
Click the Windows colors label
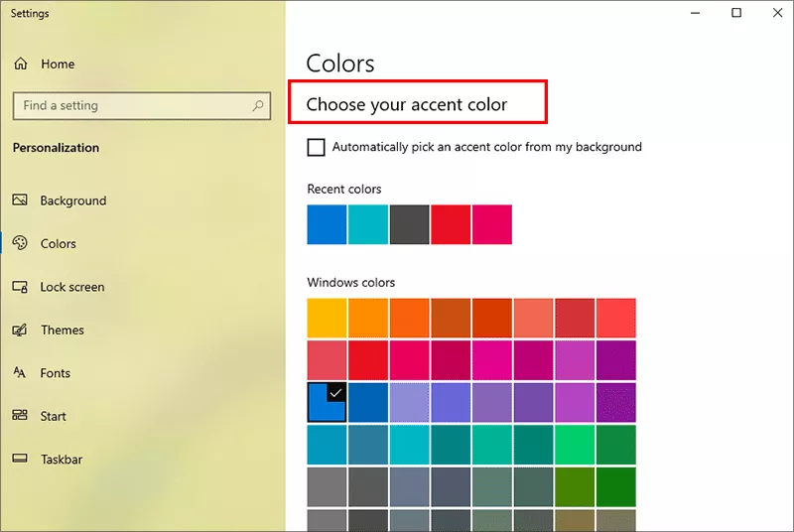pos(351,283)
